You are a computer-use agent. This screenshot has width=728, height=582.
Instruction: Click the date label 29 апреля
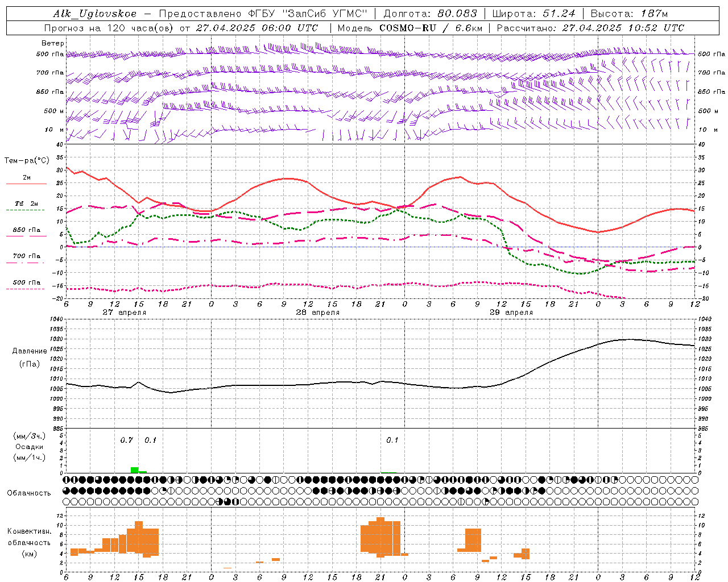[x=511, y=313]
